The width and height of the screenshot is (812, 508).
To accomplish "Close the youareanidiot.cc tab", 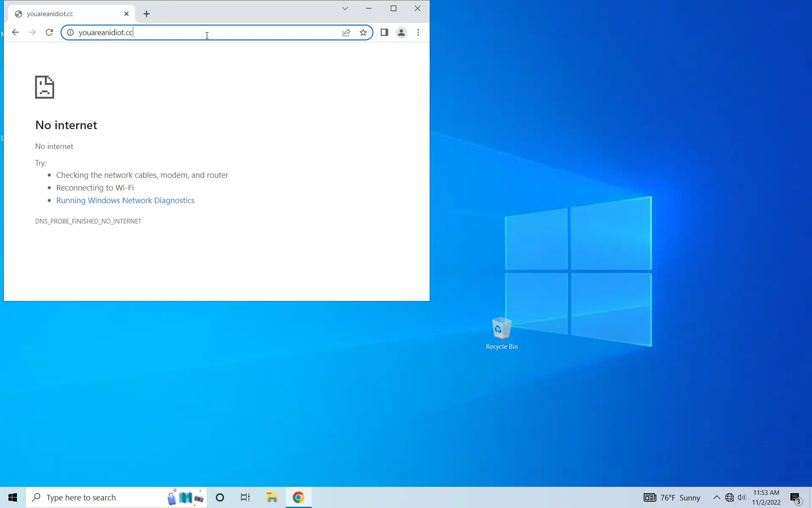I will tap(126, 14).
